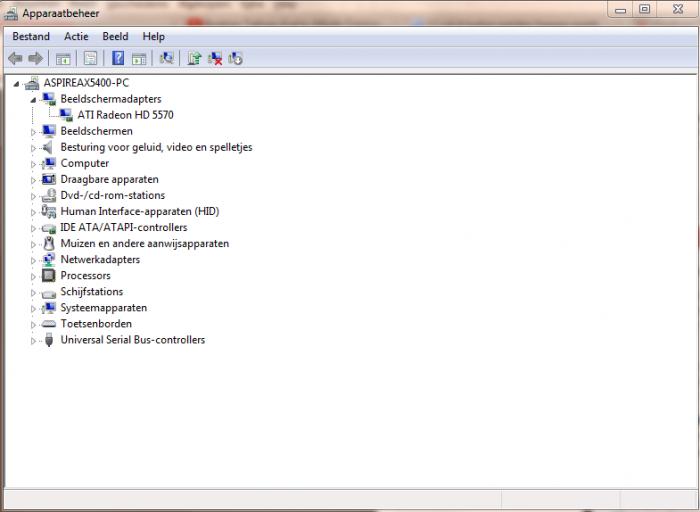Click the Draagbare apparaten device icon
The height and width of the screenshot is (512, 700).
tap(49, 179)
